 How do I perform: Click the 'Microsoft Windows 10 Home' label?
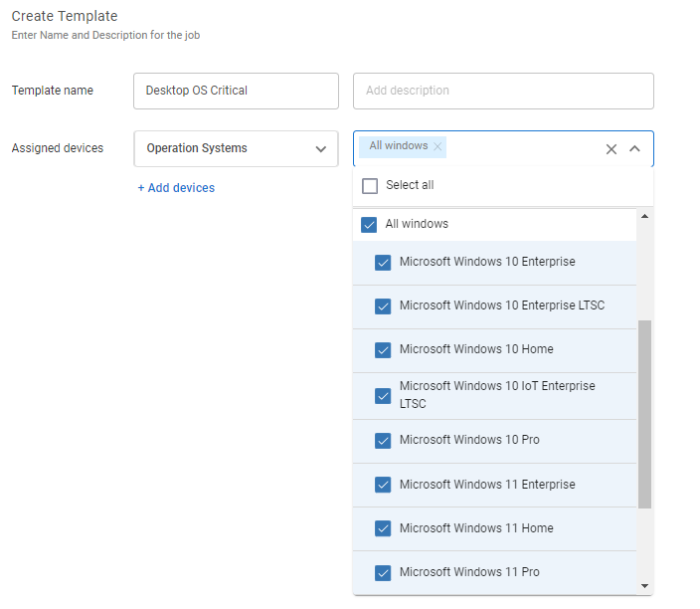pos(476,349)
